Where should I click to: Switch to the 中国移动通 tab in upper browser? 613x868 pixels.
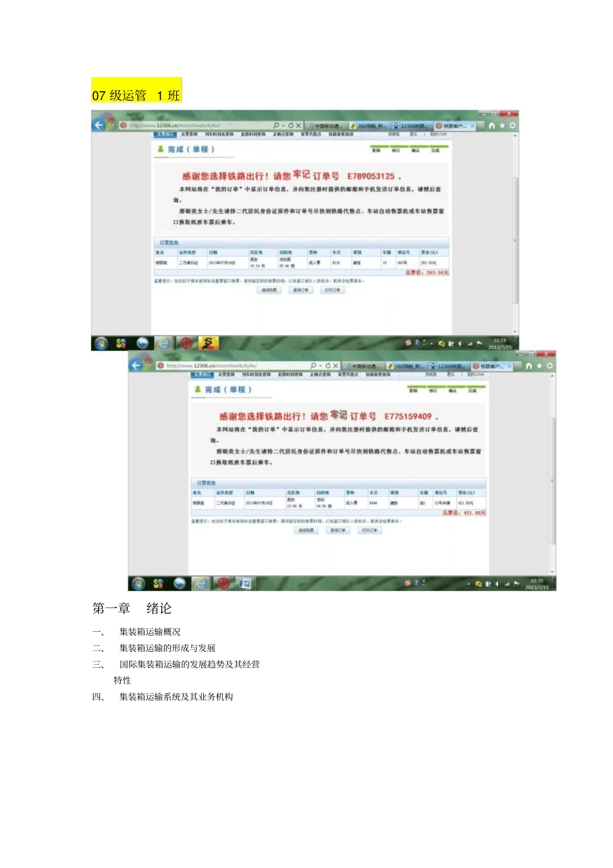pos(326,126)
